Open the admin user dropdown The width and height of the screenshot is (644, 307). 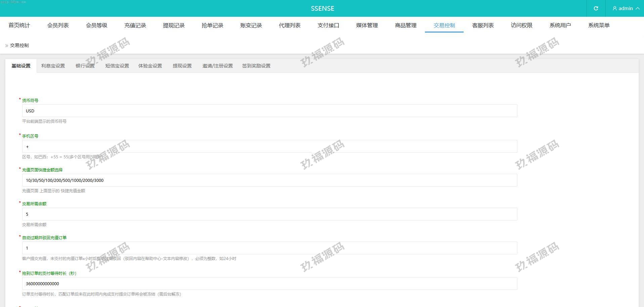pos(626,8)
